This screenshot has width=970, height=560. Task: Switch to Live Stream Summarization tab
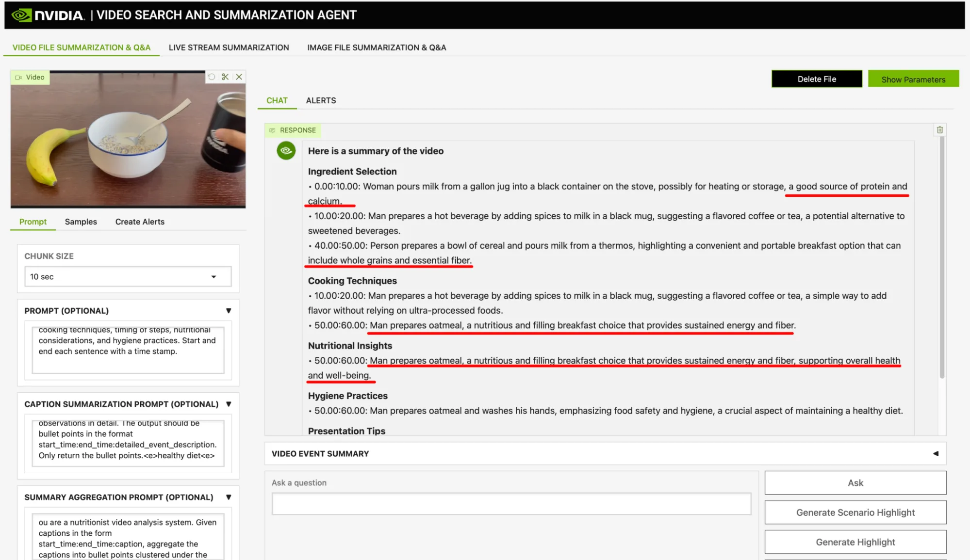tap(229, 48)
